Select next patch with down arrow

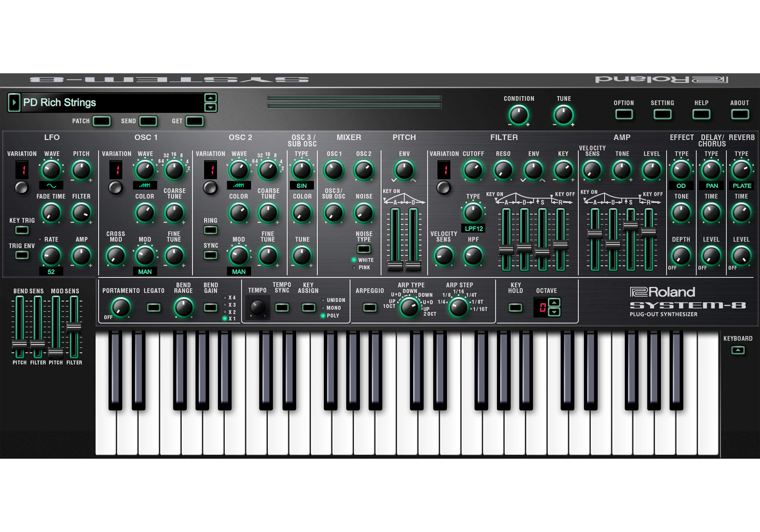coord(210,108)
